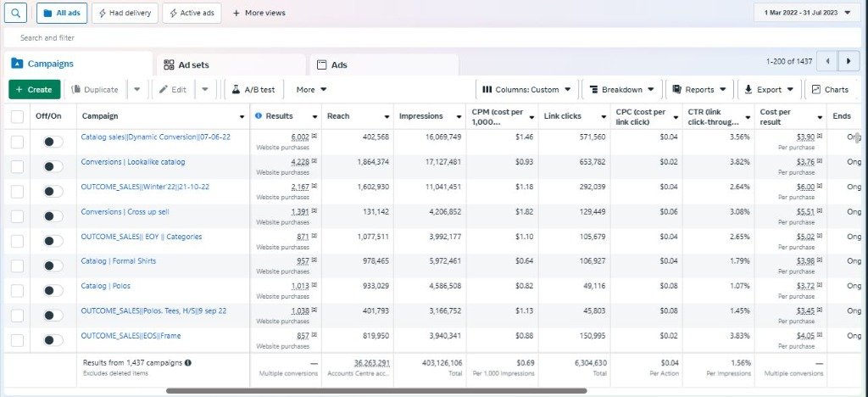Switch to the Ads tab
The height and width of the screenshot is (397, 868).
pyautogui.click(x=384, y=64)
